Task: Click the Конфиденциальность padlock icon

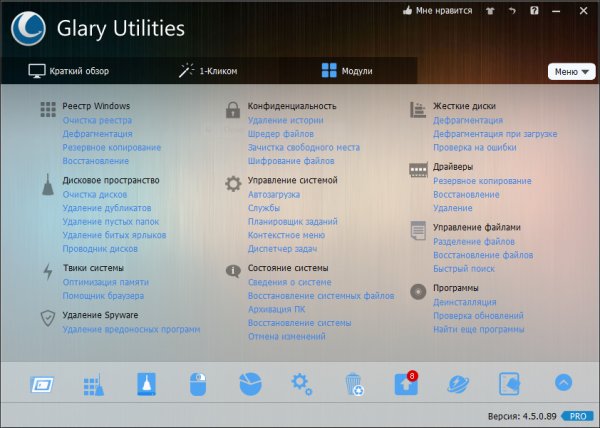Action: [233, 110]
